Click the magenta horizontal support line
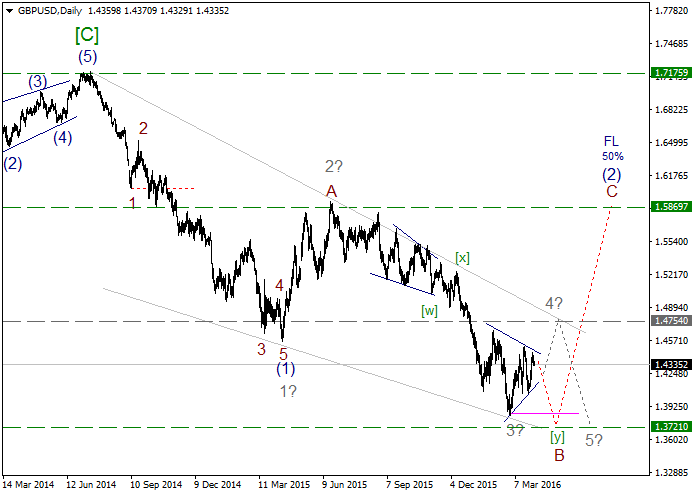Screen dimensions: 692x496 545,413
